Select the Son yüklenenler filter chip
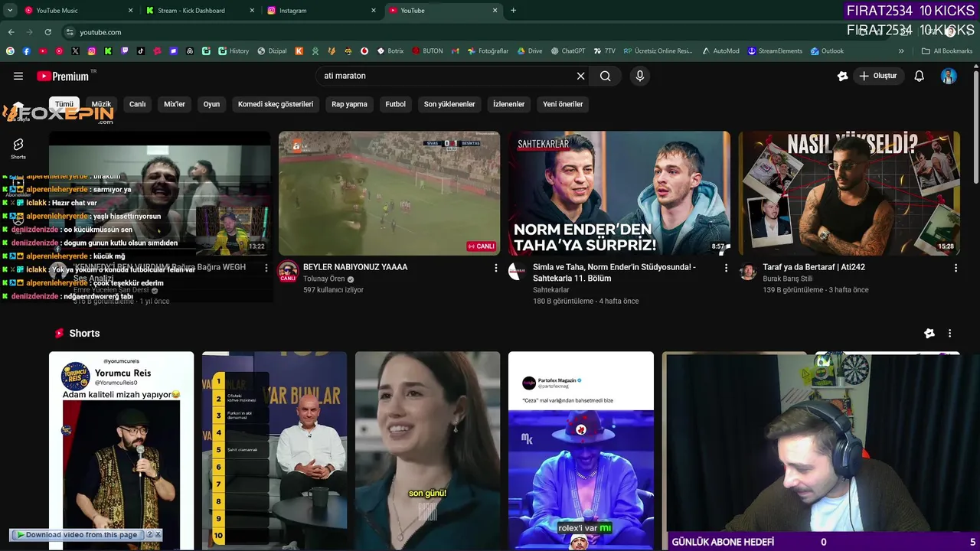This screenshot has width=980, height=551. [449, 104]
